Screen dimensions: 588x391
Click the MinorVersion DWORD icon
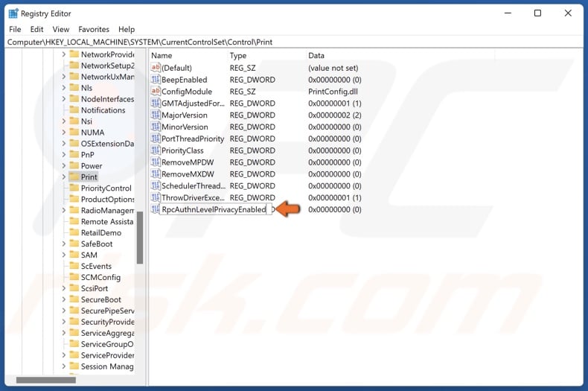(156, 127)
